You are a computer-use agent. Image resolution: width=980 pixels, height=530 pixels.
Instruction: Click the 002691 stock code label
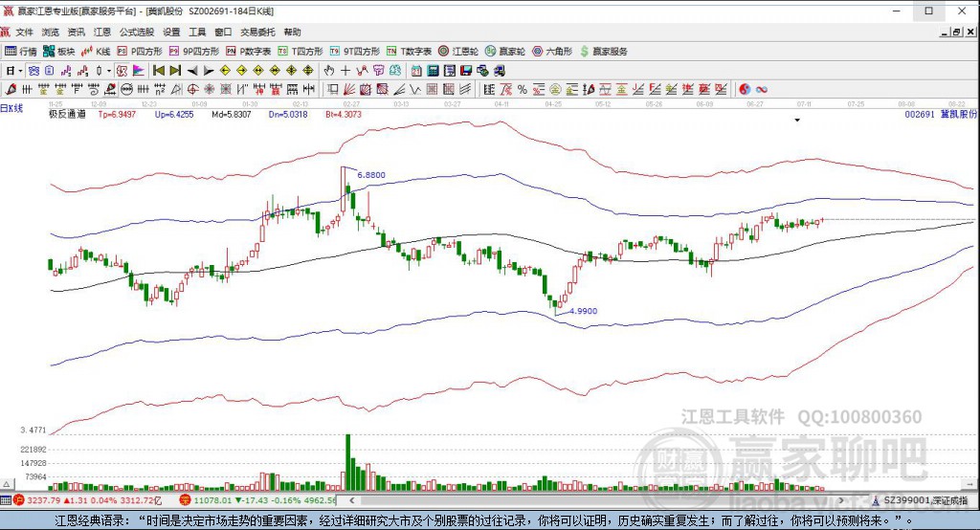[x=920, y=115]
